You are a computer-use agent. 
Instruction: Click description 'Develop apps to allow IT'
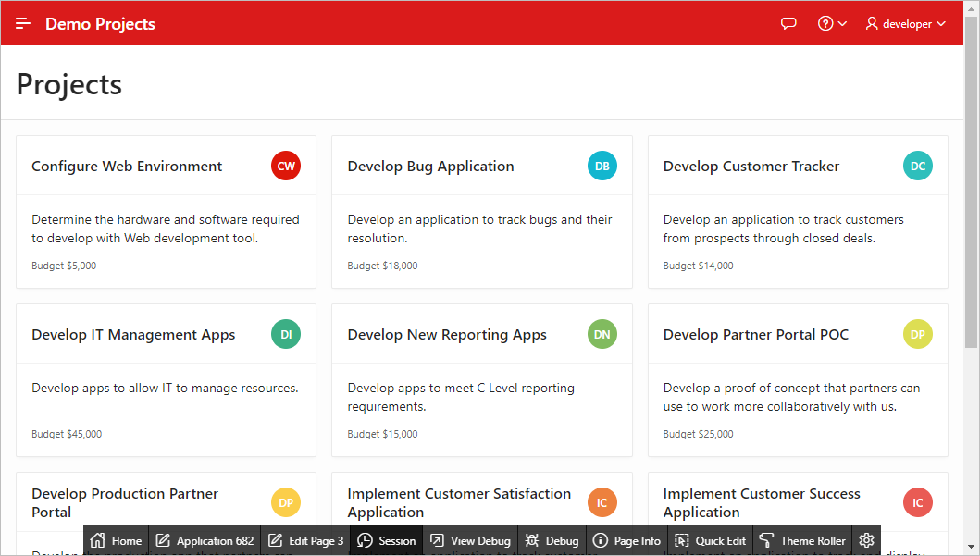(x=165, y=388)
